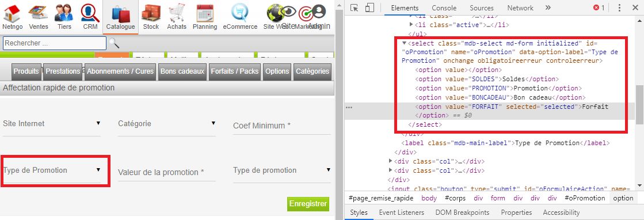
Task: Expand the first div class col node
Action: [391, 161]
